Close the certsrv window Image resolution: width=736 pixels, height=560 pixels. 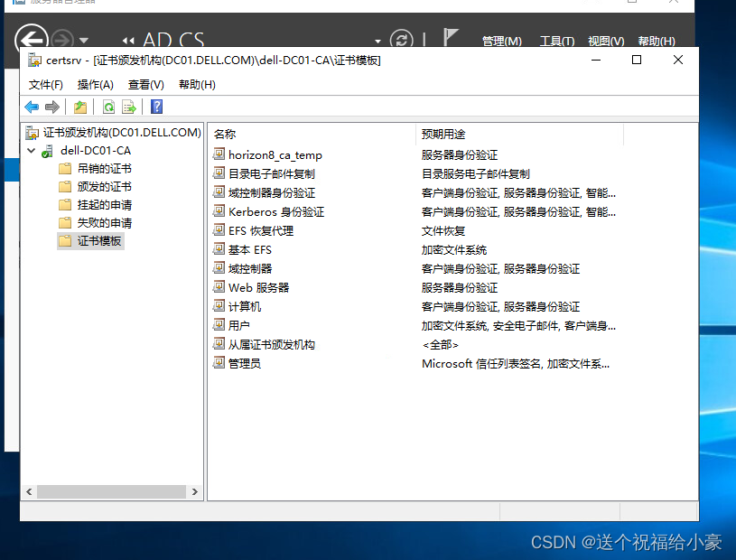[x=678, y=61]
